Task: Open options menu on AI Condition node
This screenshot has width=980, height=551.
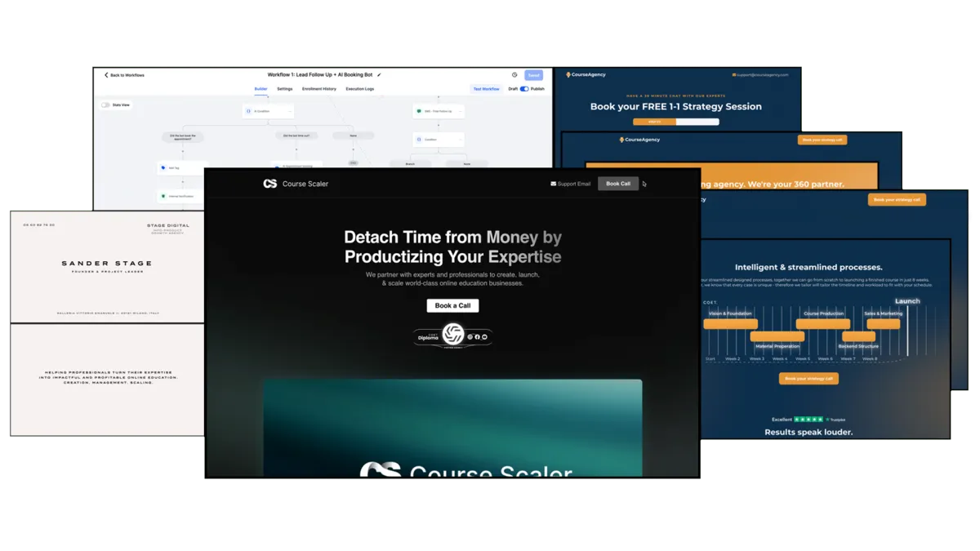Action: [289, 111]
